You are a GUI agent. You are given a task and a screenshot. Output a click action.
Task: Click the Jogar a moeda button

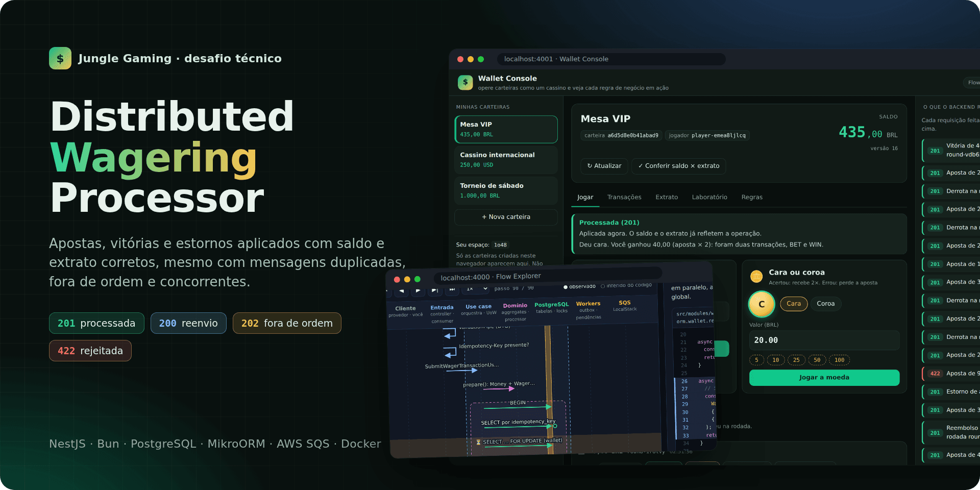tap(824, 377)
